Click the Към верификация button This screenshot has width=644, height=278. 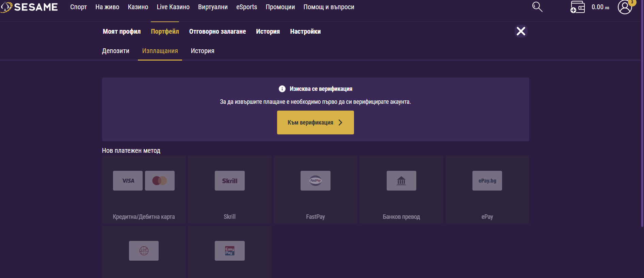tap(316, 122)
